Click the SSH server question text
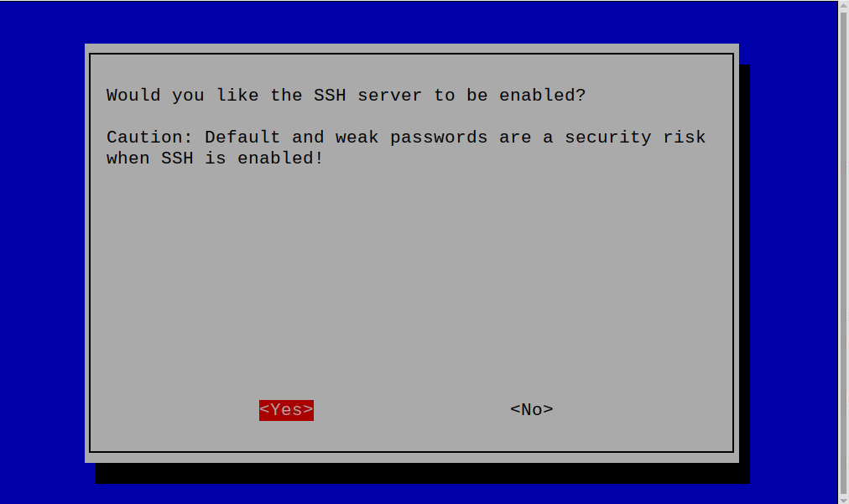Image resolution: width=849 pixels, height=504 pixels. click(x=346, y=96)
